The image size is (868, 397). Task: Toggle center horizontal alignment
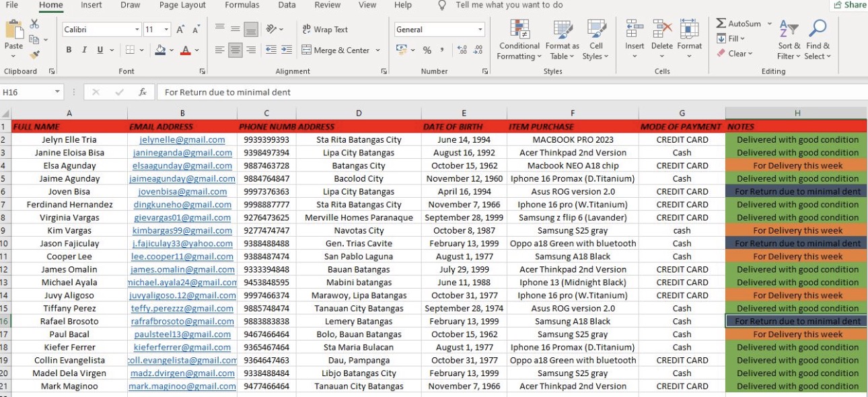(235, 50)
